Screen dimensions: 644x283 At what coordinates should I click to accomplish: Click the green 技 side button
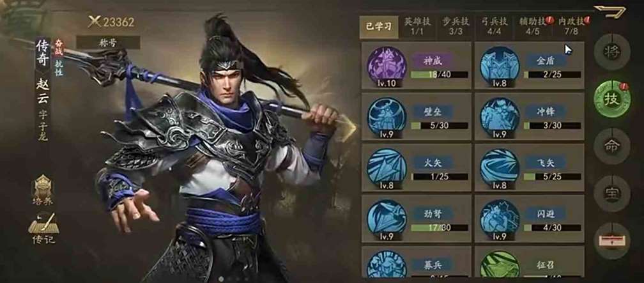pyautogui.click(x=612, y=99)
